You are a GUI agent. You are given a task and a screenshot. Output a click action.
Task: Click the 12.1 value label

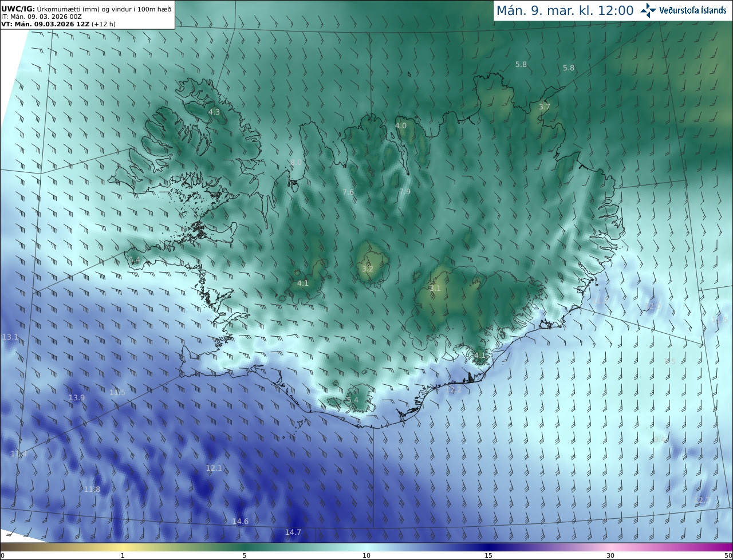point(214,468)
